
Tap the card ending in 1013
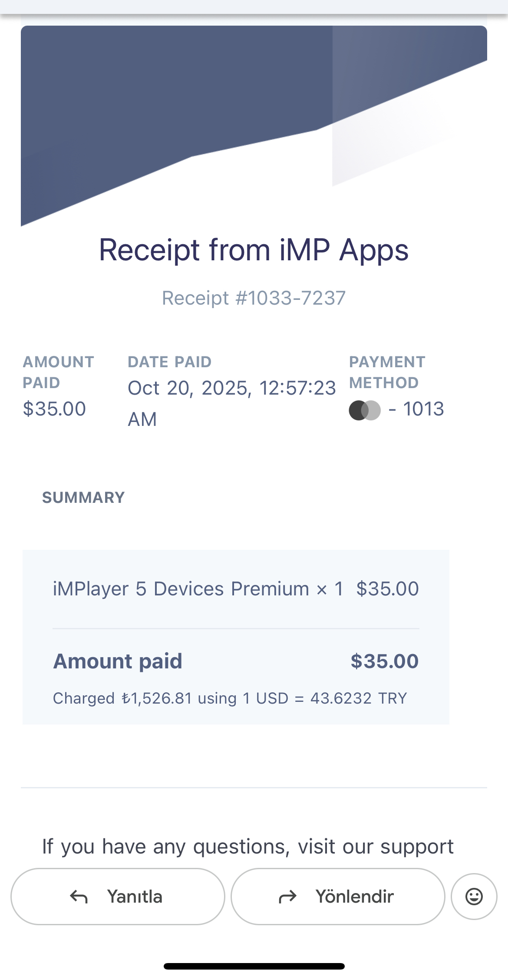tap(423, 409)
